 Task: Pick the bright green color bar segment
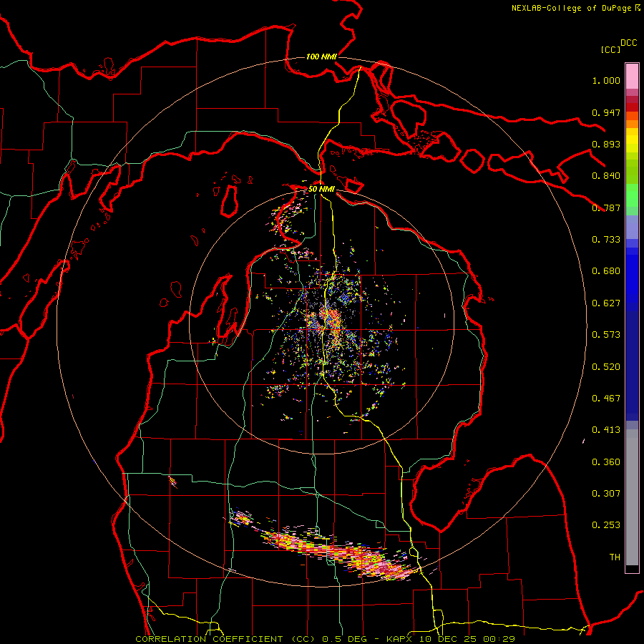(632, 195)
